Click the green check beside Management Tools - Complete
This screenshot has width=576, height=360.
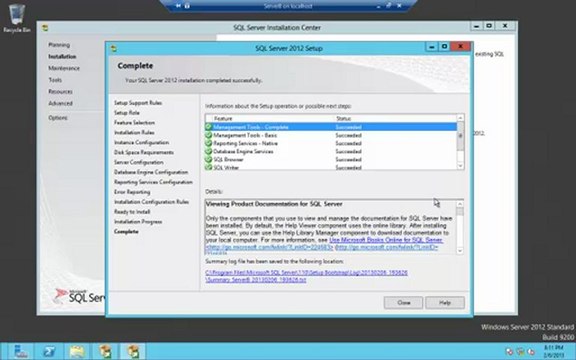[x=208, y=127]
